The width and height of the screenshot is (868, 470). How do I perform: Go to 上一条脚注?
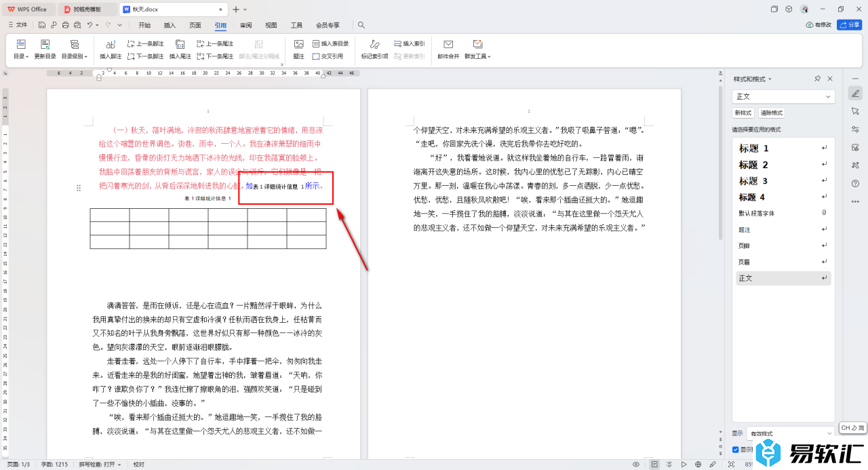(x=146, y=43)
